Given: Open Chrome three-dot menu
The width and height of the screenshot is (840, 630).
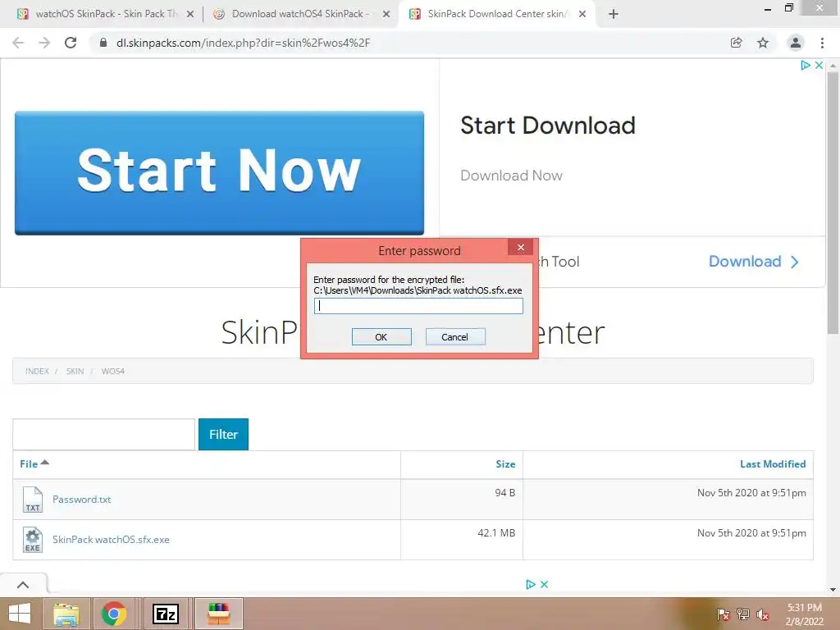Looking at the screenshot, I should tap(822, 43).
